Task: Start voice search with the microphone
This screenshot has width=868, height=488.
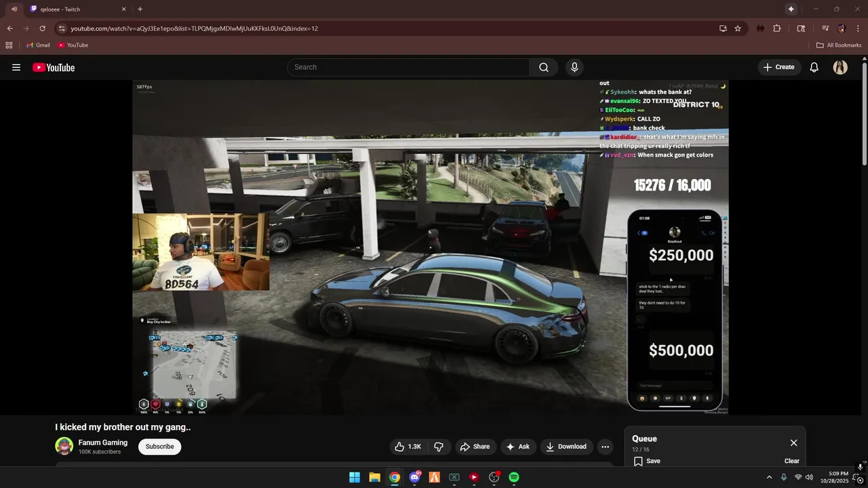Action: pyautogui.click(x=574, y=67)
